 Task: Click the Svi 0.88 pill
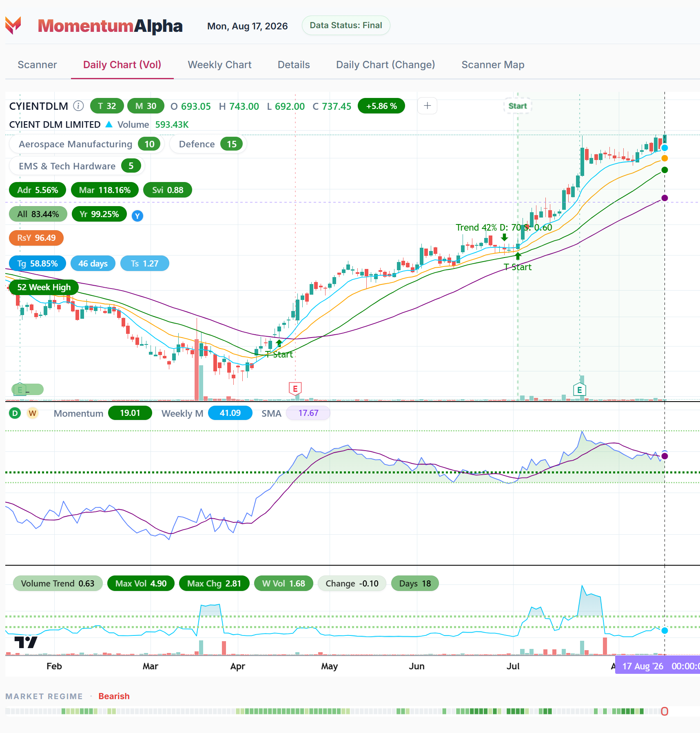(168, 190)
